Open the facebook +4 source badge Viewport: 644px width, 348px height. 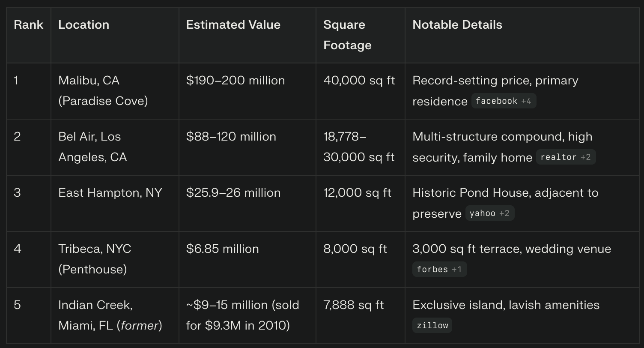click(x=504, y=101)
